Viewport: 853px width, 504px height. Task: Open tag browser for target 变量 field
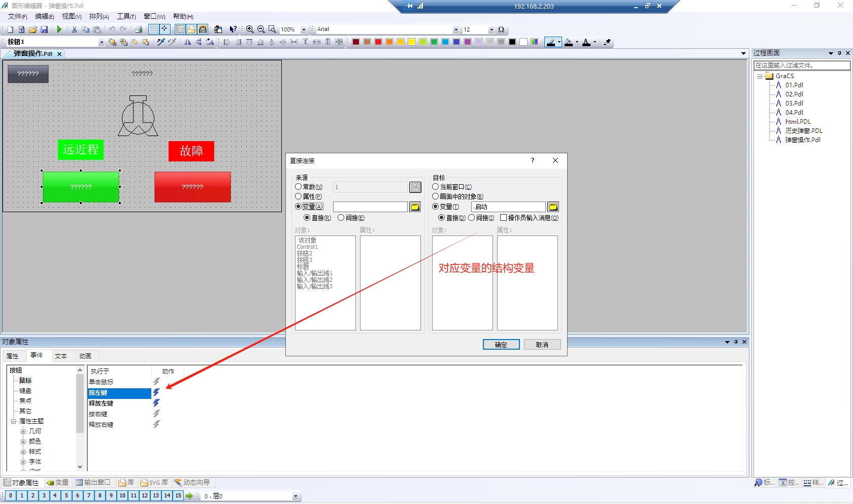pos(553,207)
